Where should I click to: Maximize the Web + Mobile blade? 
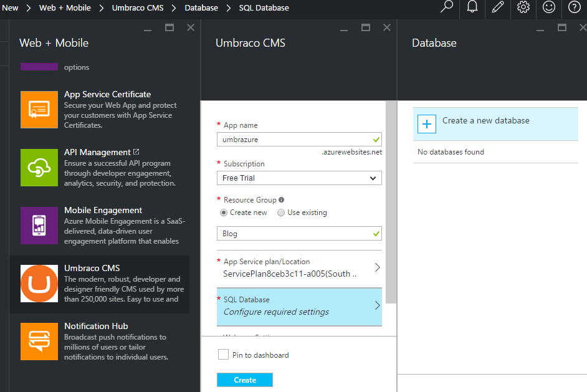(x=169, y=27)
